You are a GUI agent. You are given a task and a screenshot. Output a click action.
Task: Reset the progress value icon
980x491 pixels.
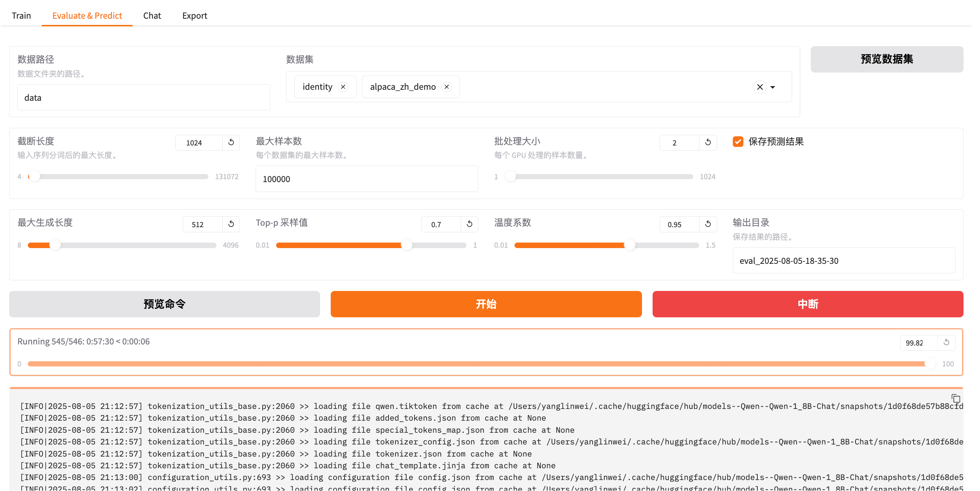[946, 343]
